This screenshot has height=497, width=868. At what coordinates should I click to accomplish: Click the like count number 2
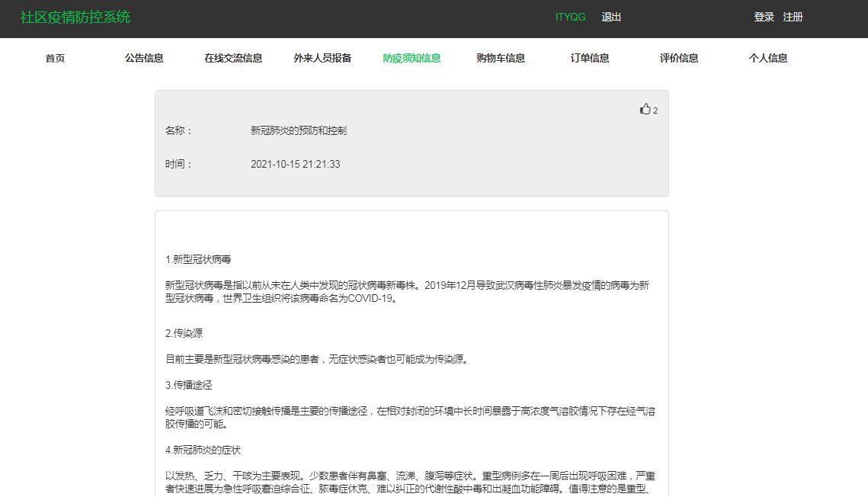point(655,111)
